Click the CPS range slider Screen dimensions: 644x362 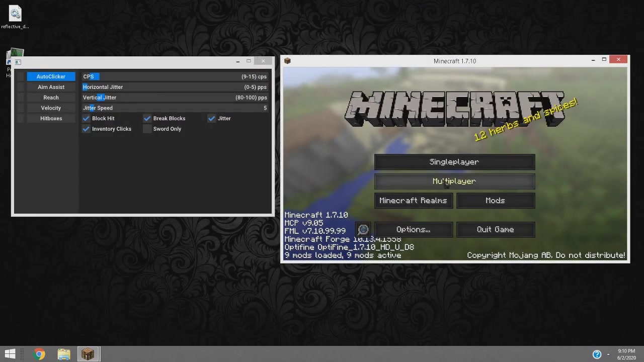(x=175, y=76)
